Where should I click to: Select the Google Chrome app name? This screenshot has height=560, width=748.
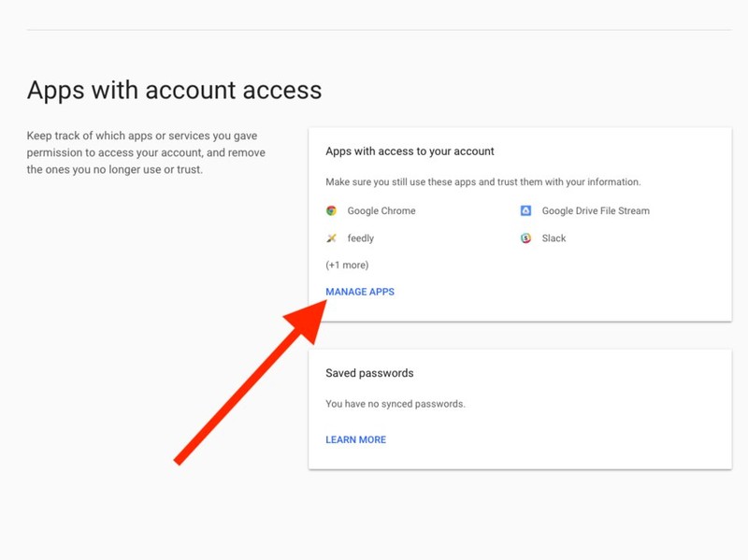(381, 211)
